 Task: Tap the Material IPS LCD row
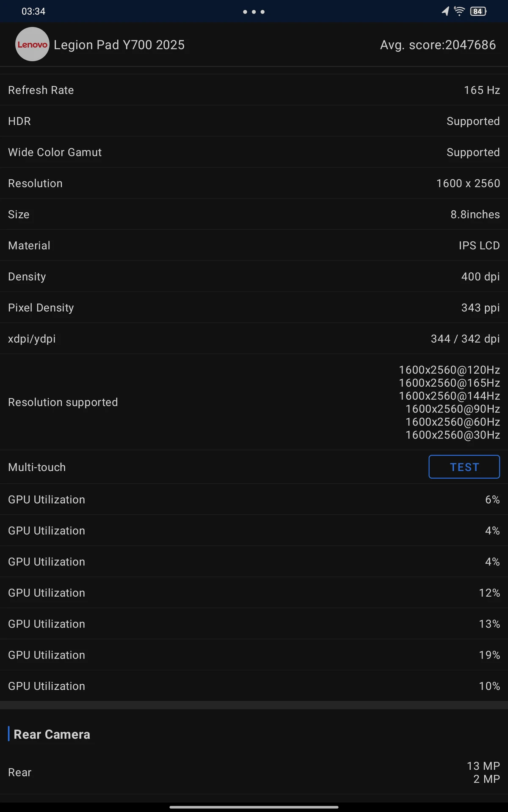(x=254, y=245)
